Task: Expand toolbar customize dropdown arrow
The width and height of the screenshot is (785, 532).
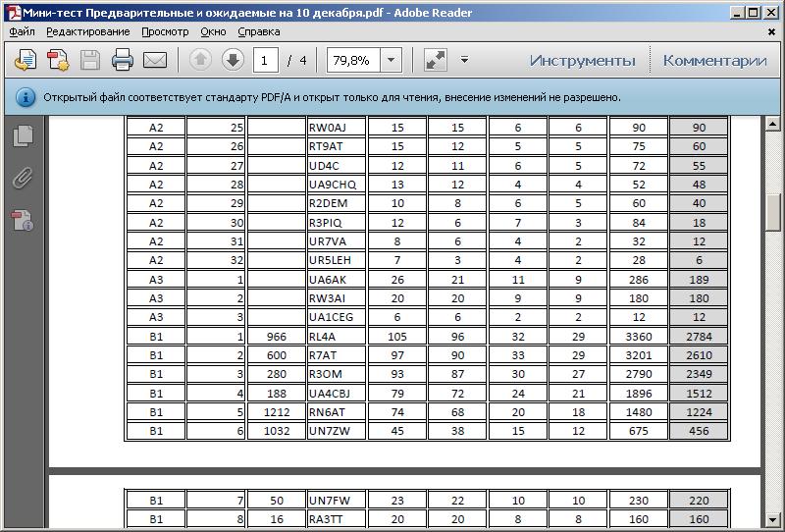Action: 464,60
